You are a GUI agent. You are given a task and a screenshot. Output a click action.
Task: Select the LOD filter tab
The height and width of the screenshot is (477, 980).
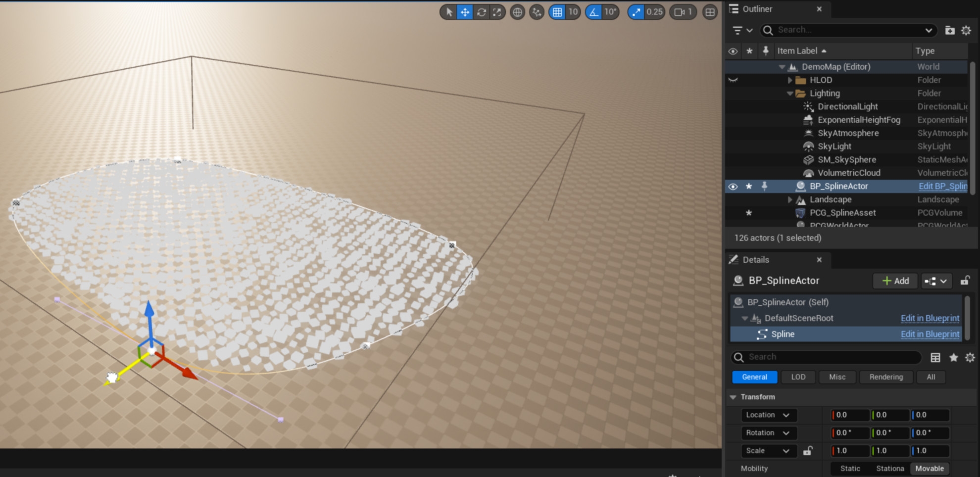point(798,377)
